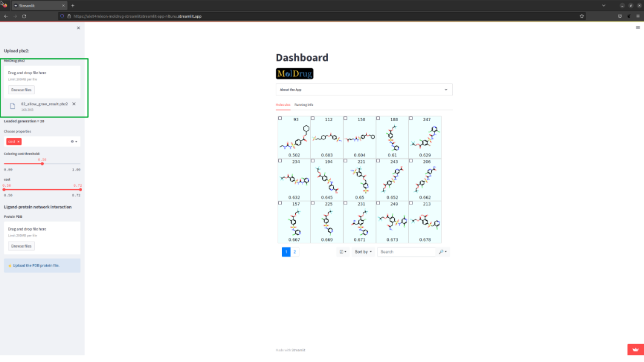Remove the uploaded 02_allow_grow_result.pbz2 file
The height and width of the screenshot is (362, 644).
pyautogui.click(x=74, y=104)
